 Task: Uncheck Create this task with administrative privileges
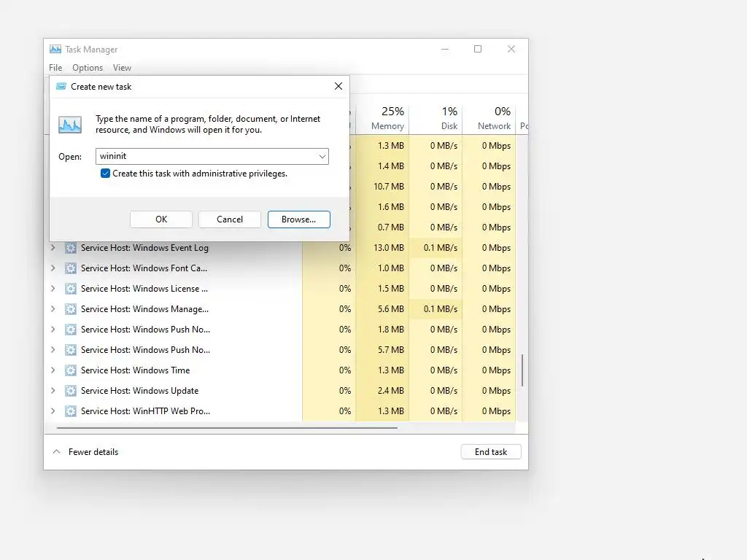tap(105, 174)
